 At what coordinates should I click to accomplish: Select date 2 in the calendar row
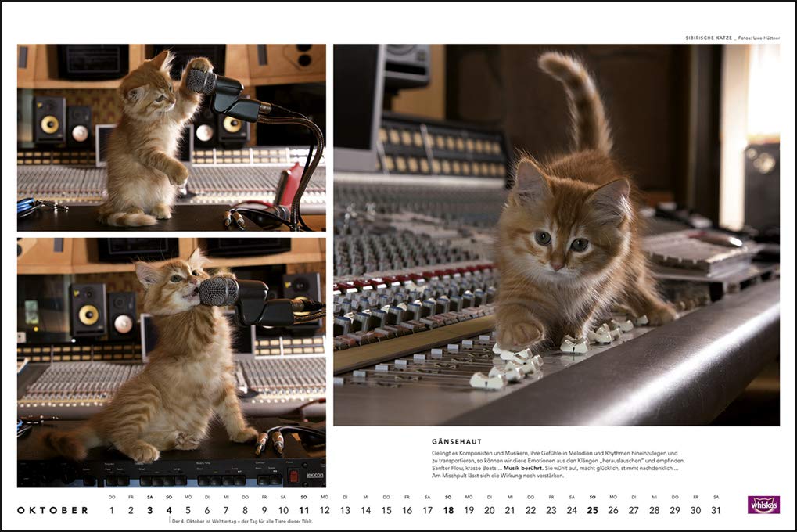[x=131, y=510]
